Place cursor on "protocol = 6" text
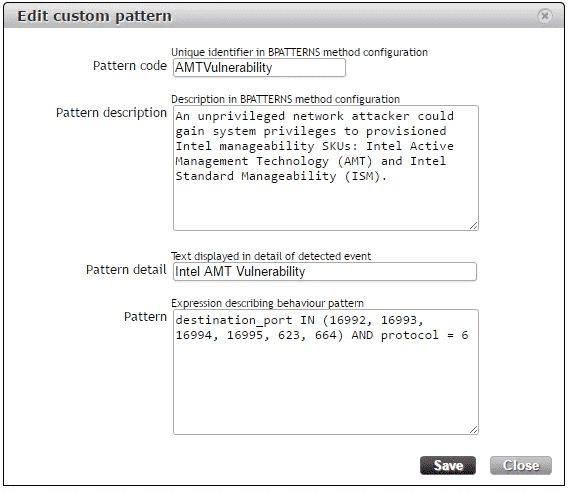The width and height of the screenshot is (570, 493). click(424, 335)
